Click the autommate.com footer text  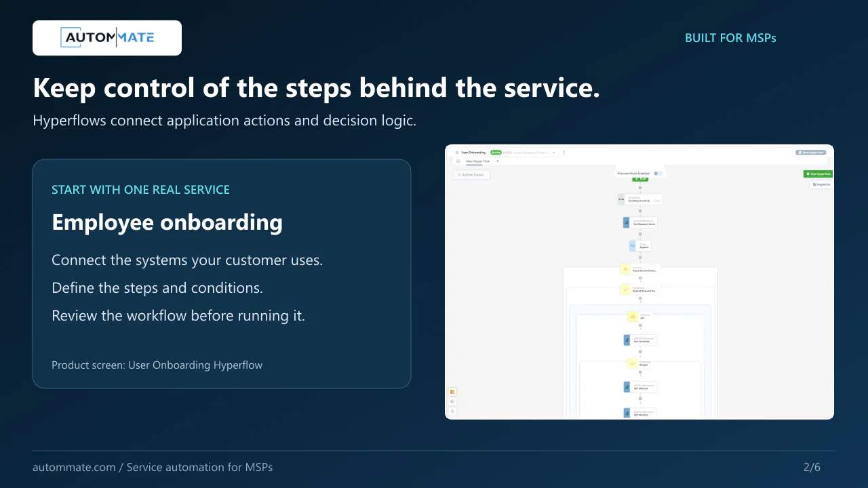[x=153, y=467]
